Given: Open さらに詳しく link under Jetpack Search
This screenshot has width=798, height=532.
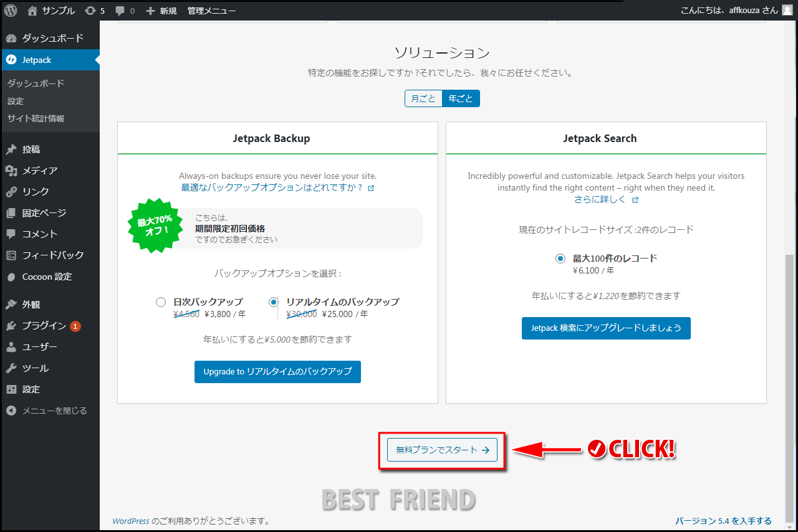Looking at the screenshot, I should 600,199.
